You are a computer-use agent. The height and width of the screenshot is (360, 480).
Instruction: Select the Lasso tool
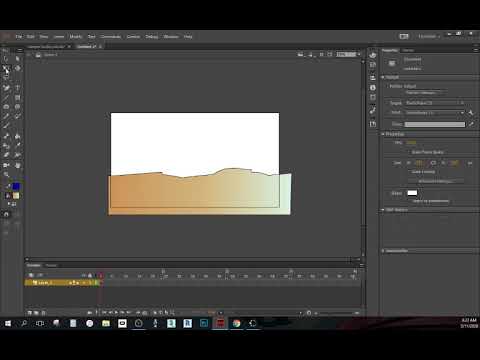pyautogui.click(x=6, y=78)
